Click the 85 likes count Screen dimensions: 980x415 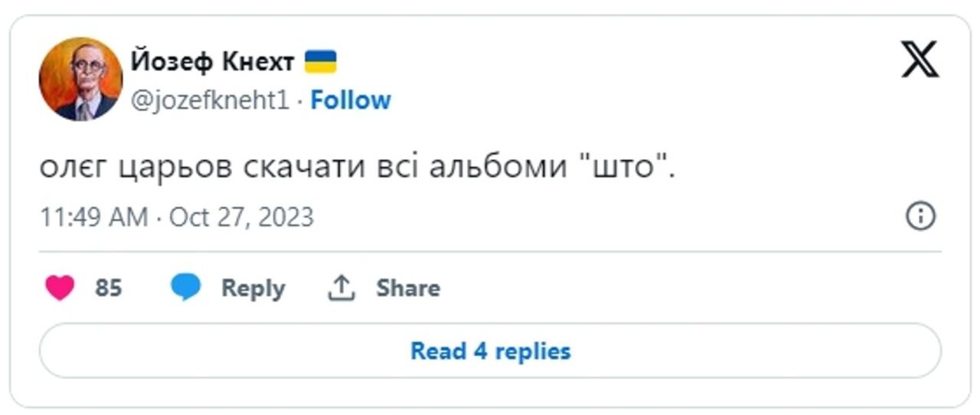(x=109, y=288)
